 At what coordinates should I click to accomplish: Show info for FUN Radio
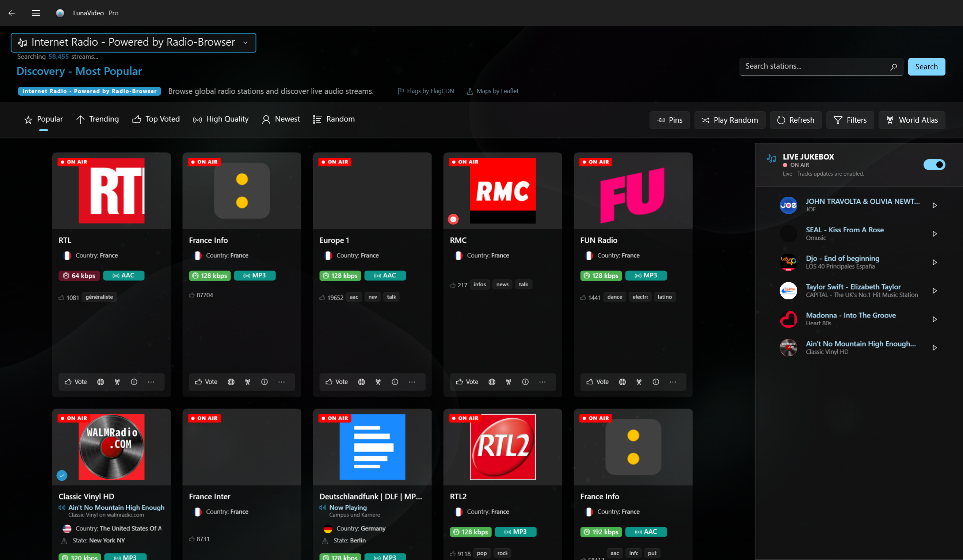click(656, 381)
